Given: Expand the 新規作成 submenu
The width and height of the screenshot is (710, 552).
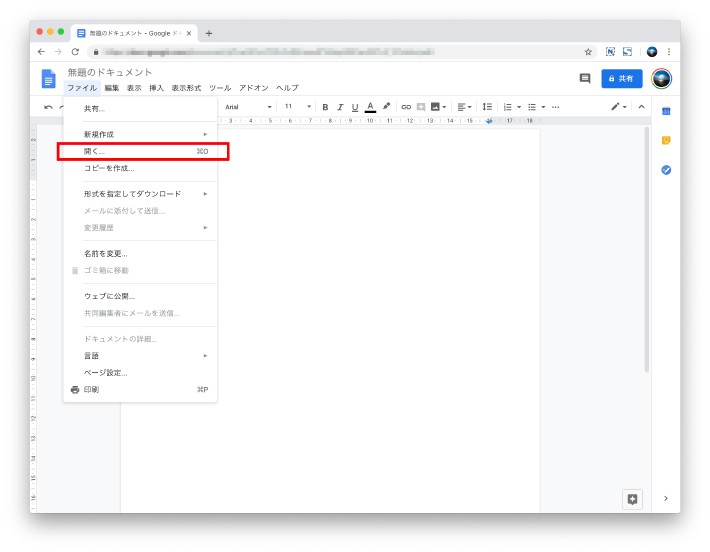Looking at the screenshot, I should (140, 134).
